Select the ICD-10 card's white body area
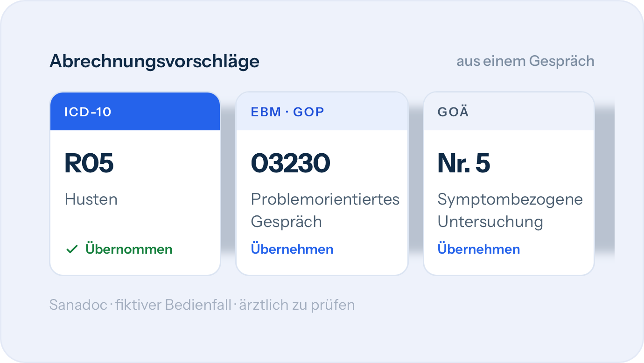The height and width of the screenshot is (363, 644). click(135, 202)
